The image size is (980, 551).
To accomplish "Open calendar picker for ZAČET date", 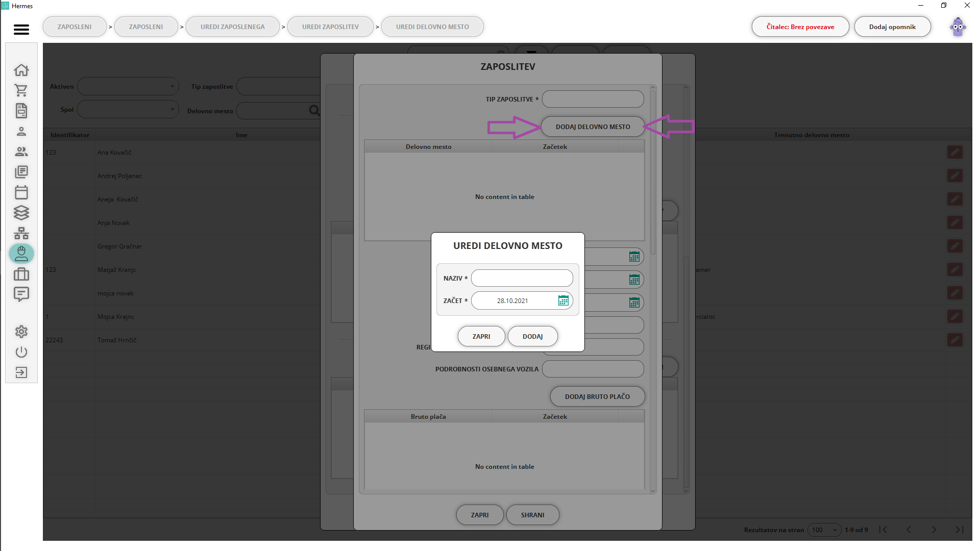I will click(x=563, y=300).
